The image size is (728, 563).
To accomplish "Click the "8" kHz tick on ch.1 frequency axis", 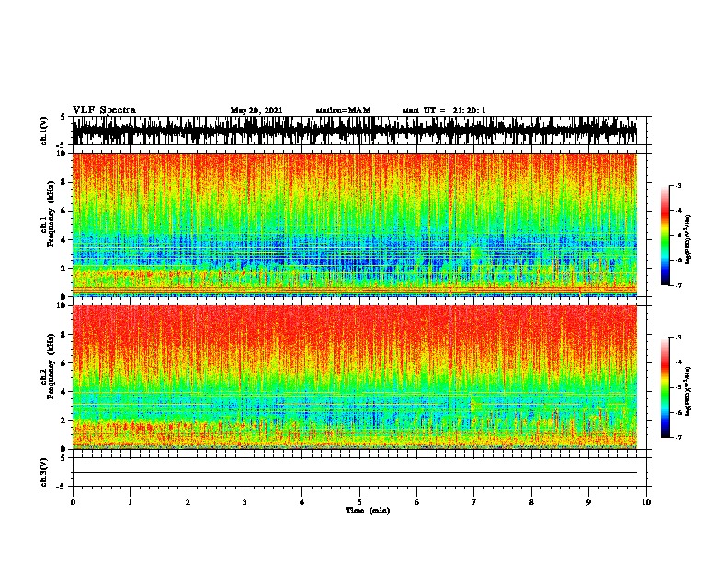I will pos(63,182).
